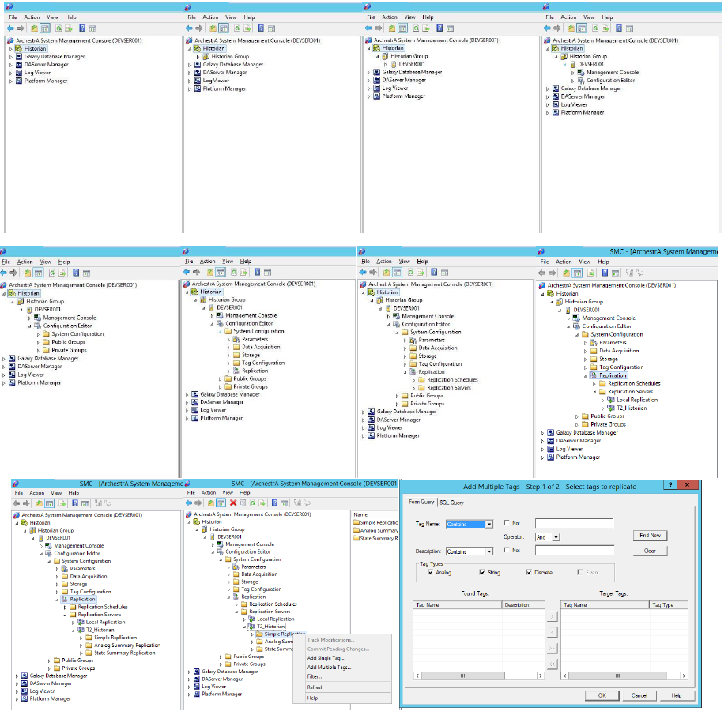Open the Tag Name Contains dropdown
Screen dimensions: 728x719
[x=488, y=524]
